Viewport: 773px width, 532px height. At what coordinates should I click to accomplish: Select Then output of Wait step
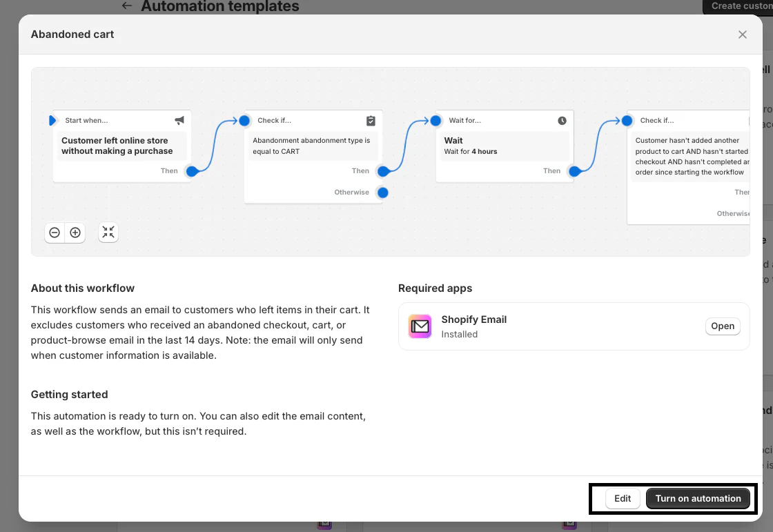click(x=574, y=171)
